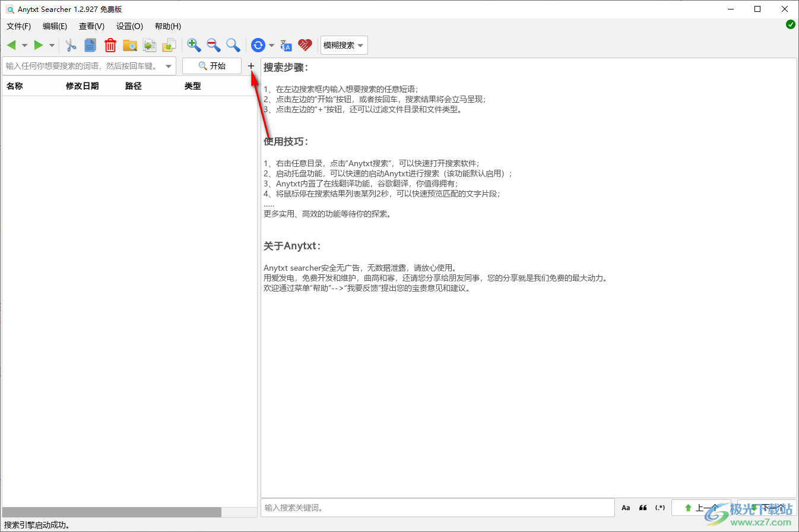Open the 设置(O) menu
The width and height of the screenshot is (799, 532).
(x=129, y=26)
